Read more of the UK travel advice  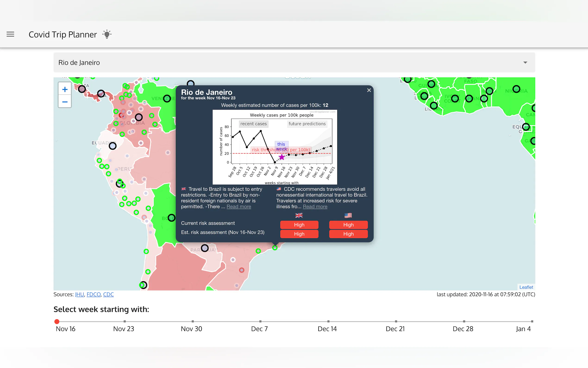click(x=239, y=207)
